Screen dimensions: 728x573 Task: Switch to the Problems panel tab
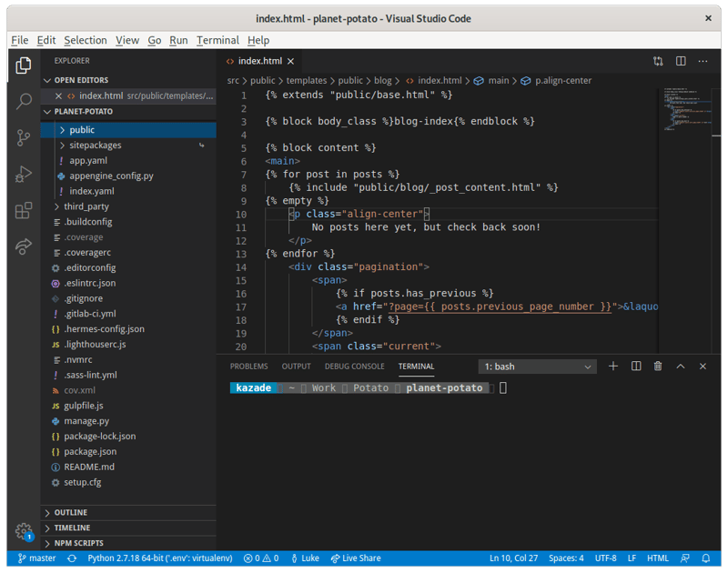click(248, 367)
